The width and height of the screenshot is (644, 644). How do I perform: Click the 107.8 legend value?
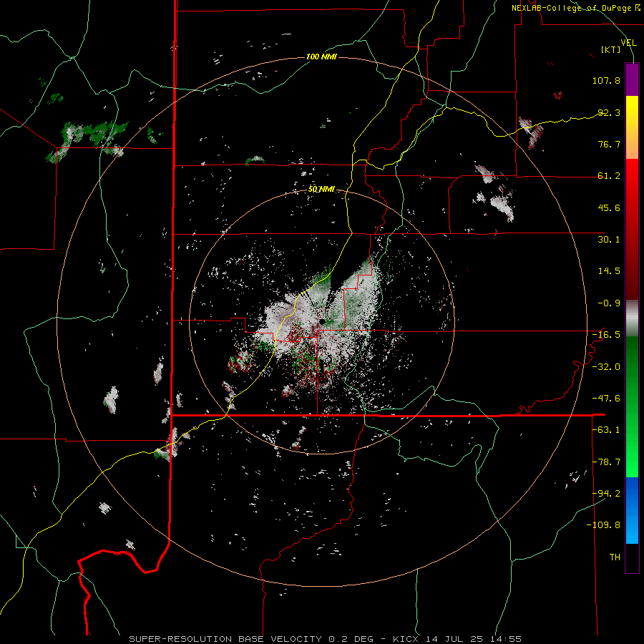[606, 80]
